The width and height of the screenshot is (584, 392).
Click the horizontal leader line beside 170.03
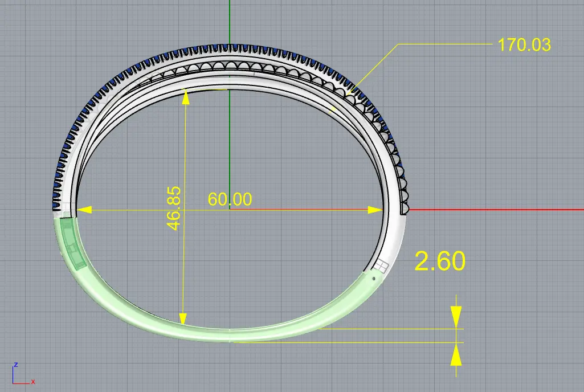444,44
